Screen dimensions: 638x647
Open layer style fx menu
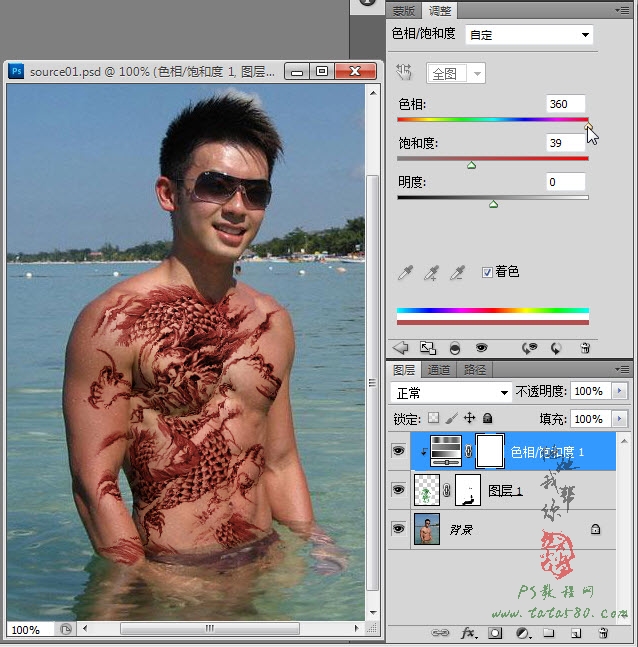pyautogui.click(x=468, y=633)
